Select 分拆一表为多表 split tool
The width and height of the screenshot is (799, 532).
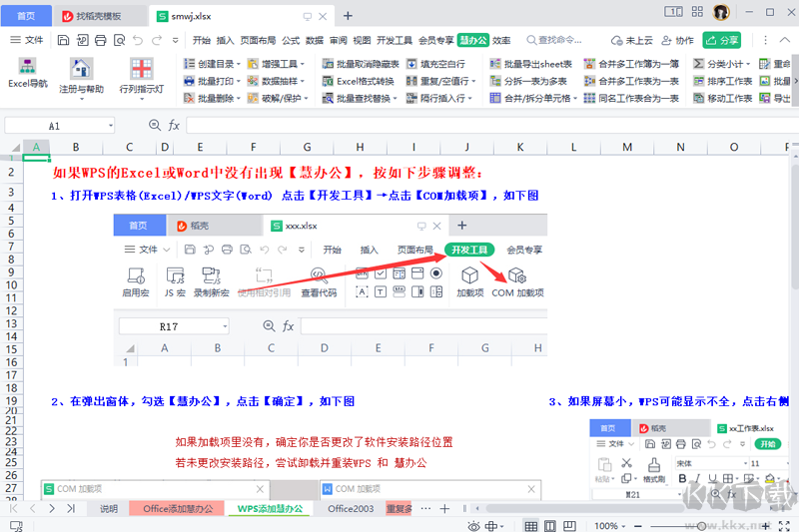[528, 81]
